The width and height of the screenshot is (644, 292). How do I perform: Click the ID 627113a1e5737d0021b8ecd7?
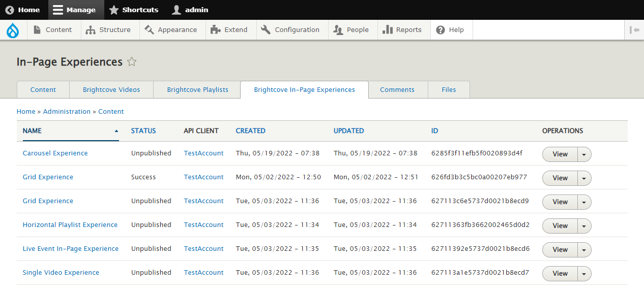click(480, 273)
